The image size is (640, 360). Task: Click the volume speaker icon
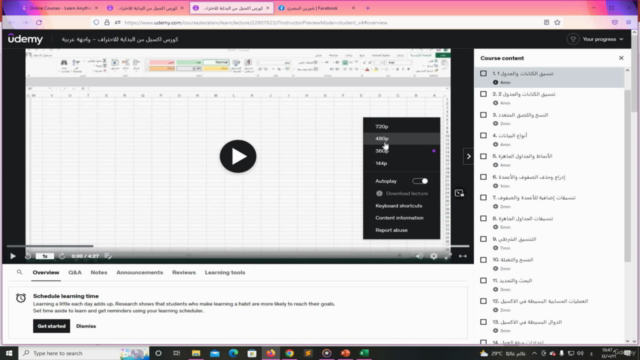coord(419,256)
